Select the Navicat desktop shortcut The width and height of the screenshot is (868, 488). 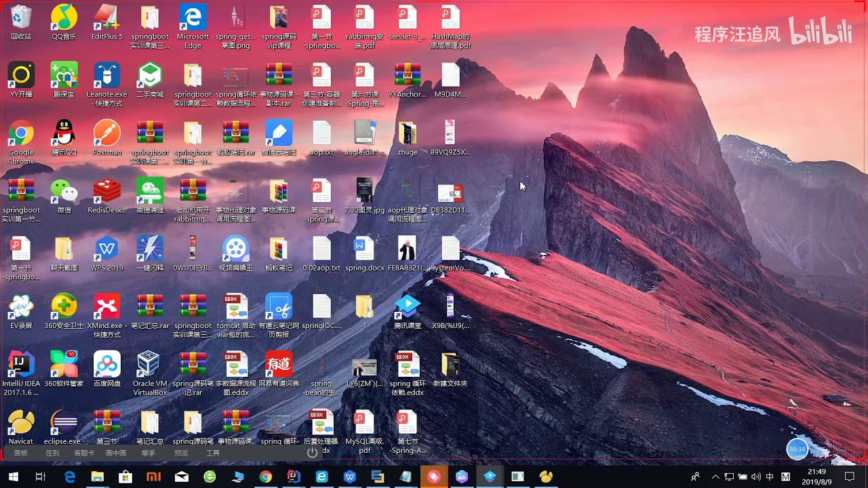(21, 426)
